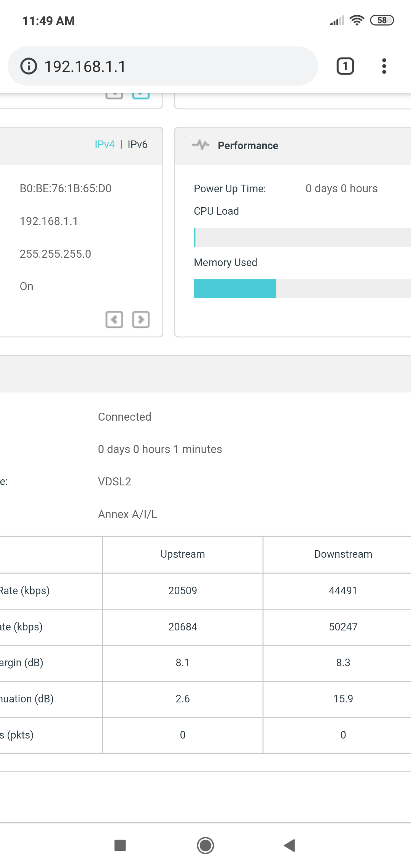Open the tab switcher showing 1 tab

pos(345,66)
